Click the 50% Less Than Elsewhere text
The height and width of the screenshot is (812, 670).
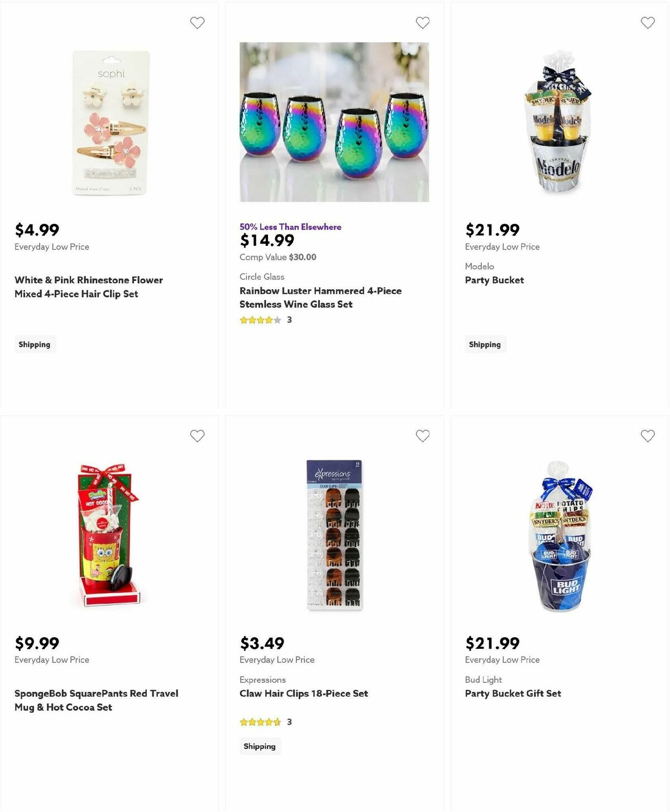[290, 227]
